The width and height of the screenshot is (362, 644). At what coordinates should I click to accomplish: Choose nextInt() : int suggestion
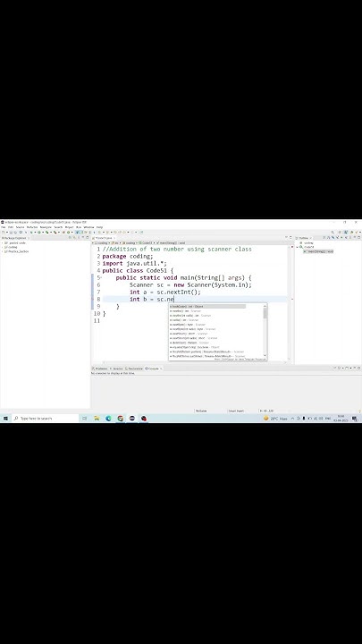coord(216,311)
